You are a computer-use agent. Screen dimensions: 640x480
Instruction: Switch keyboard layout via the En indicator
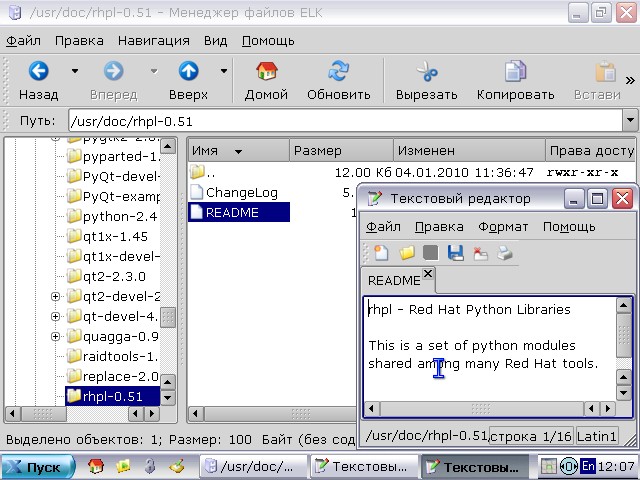pos(588,466)
